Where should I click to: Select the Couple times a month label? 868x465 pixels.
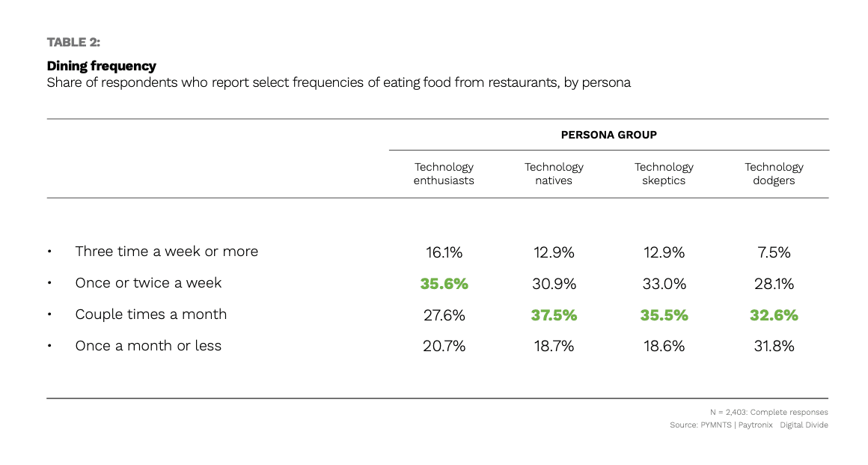[x=150, y=314]
